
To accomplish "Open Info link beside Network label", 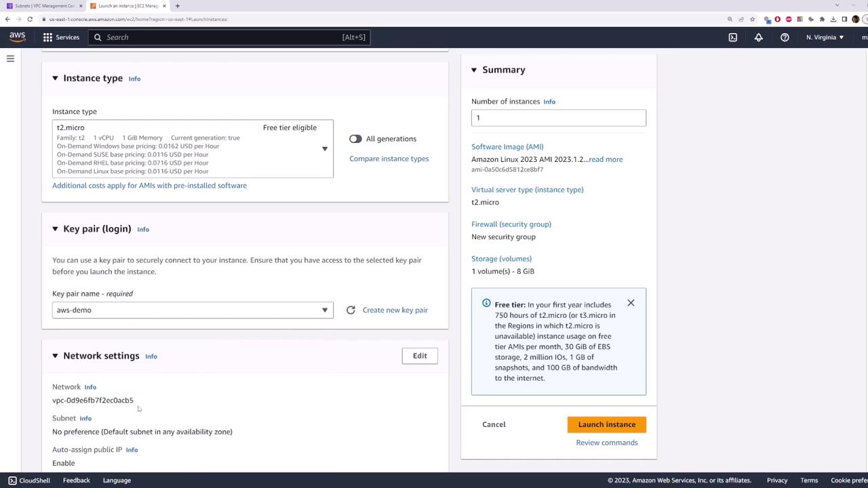I will pyautogui.click(x=90, y=387).
